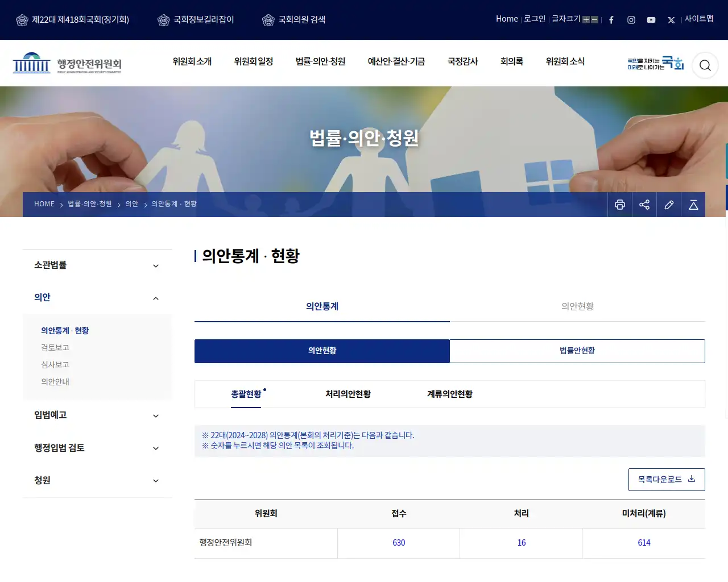Select the 법률안현황 sub-tab button

577,351
